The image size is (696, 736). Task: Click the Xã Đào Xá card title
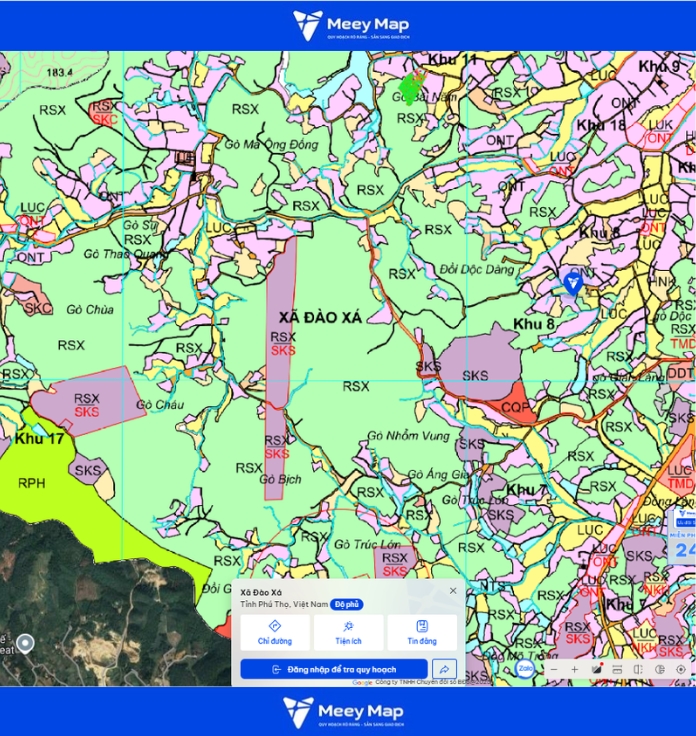(261, 592)
